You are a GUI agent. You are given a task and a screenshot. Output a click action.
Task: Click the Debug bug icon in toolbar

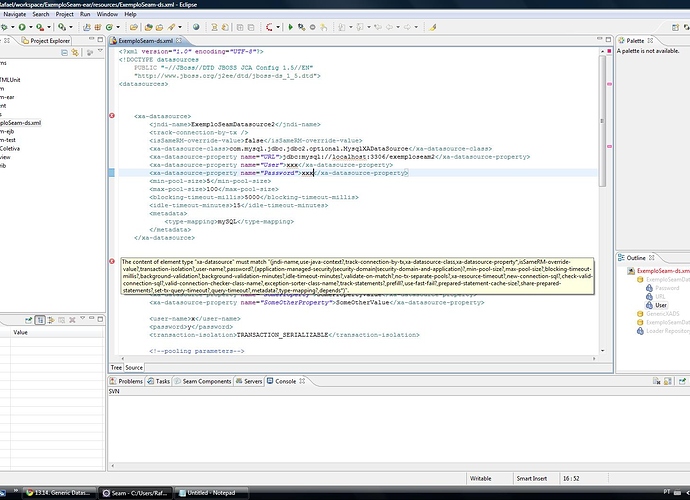[4, 27]
